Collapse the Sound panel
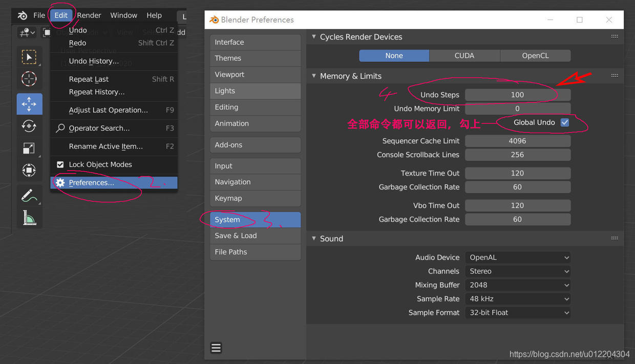 (314, 239)
